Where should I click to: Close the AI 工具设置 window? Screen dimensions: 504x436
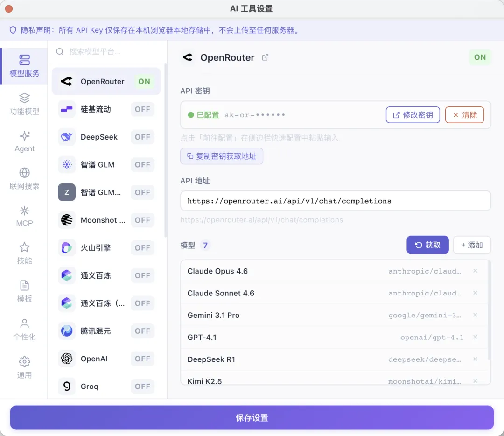pyautogui.click(x=9, y=9)
